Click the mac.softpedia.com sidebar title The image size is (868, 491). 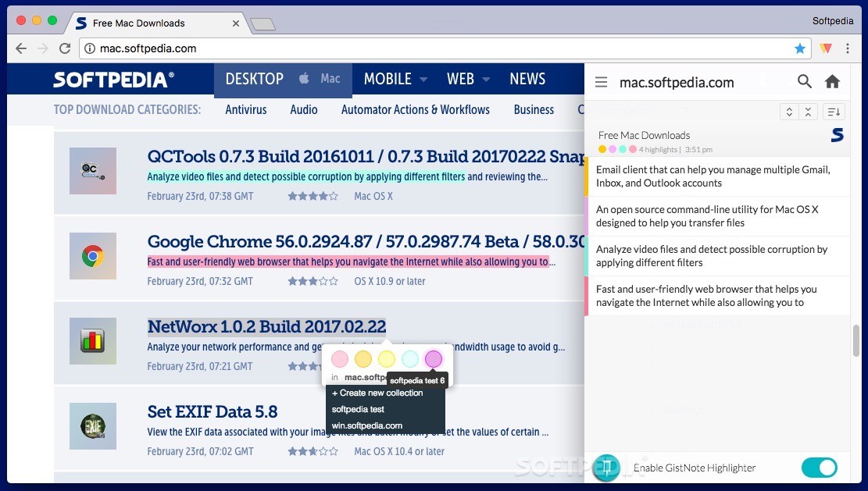pyautogui.click(x=677, y=83)
